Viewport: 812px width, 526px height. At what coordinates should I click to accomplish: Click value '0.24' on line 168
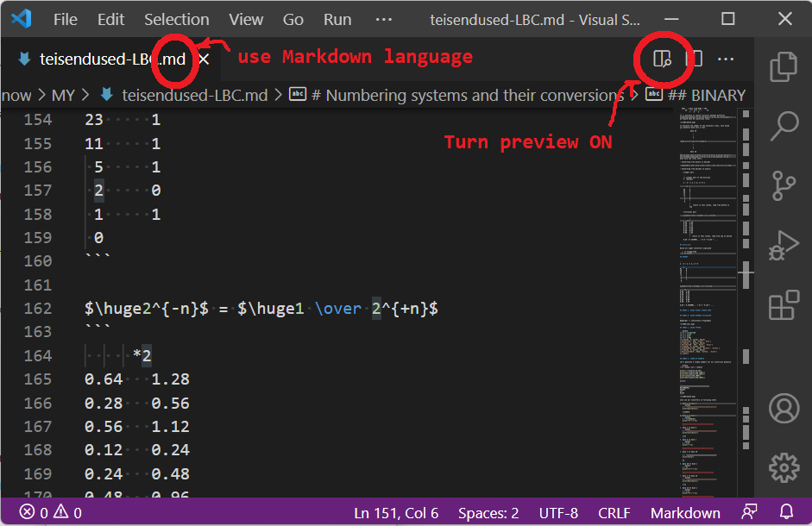click(x=170, y=450)
